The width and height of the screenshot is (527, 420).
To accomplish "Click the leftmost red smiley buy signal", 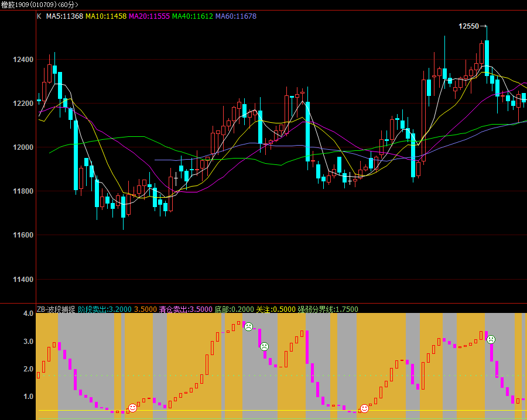I will point(133,408).
